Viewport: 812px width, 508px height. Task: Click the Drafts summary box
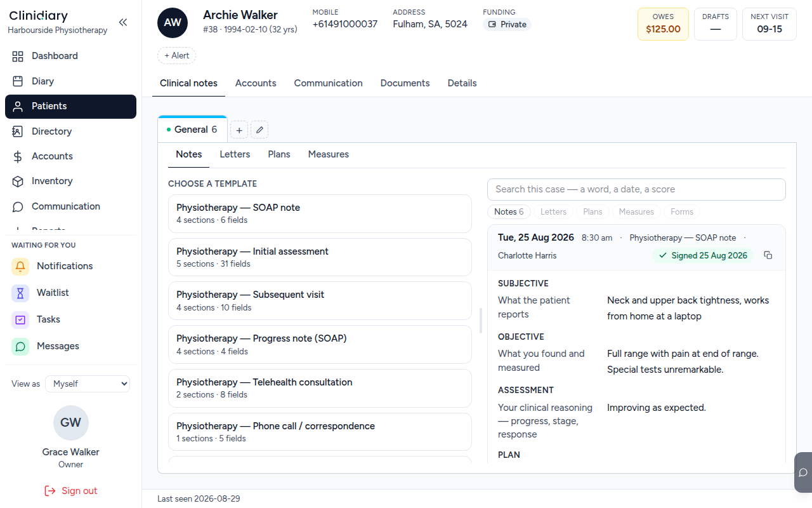[716, 23]
